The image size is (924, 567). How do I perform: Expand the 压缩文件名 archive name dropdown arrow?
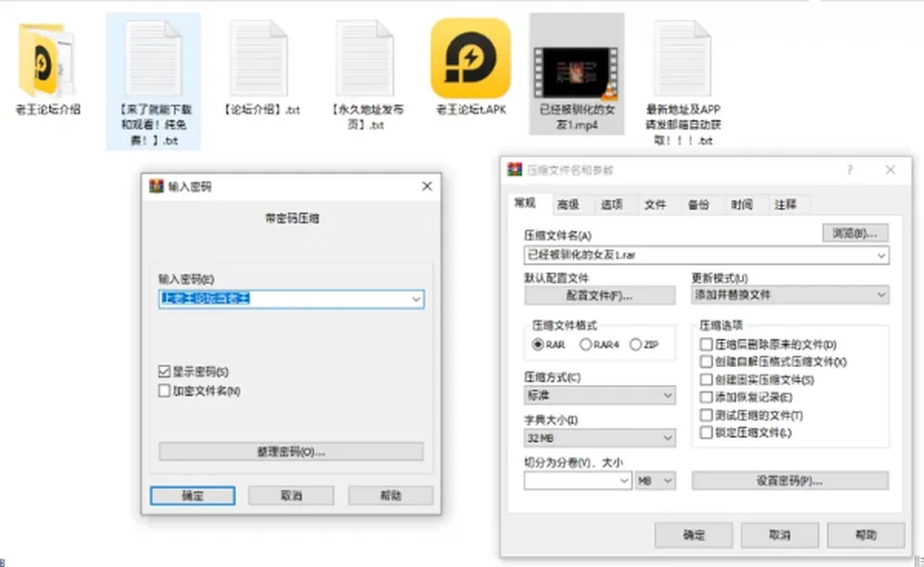(881, 255)
